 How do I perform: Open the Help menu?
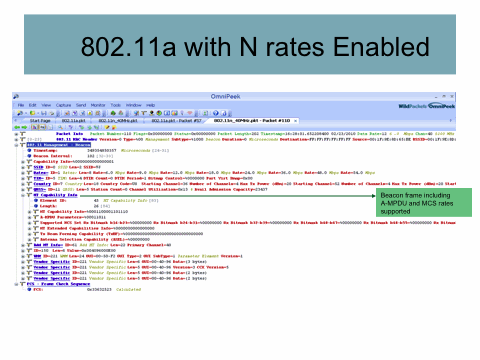pos(151,105)
